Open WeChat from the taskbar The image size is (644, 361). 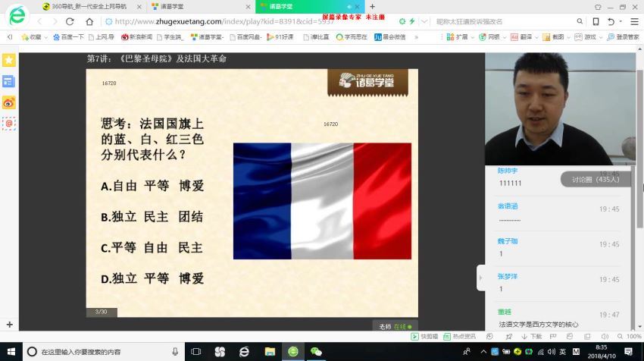pyautogui.click(x=316, y=352)
